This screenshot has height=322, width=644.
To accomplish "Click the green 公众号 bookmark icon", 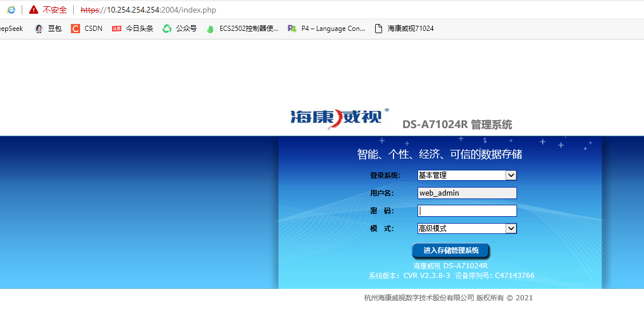I will pyautogui.click(x=167, y=29).
